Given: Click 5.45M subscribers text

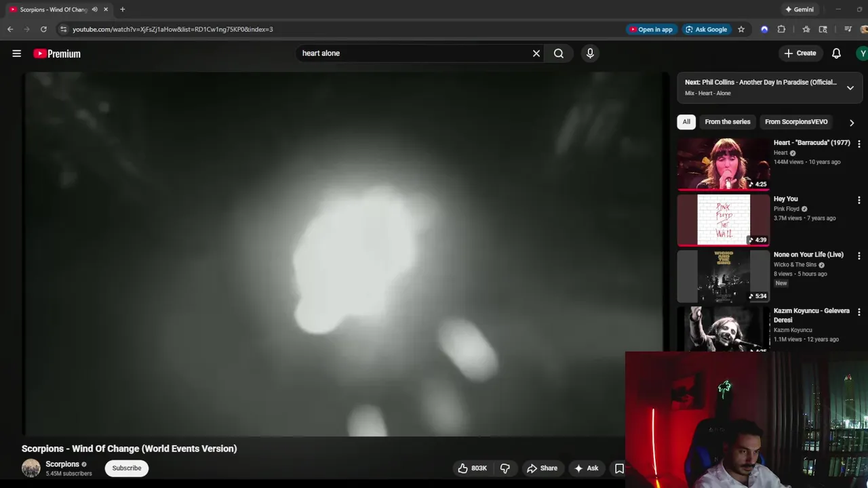Looking at the screenshot, I should coord(68,474).
